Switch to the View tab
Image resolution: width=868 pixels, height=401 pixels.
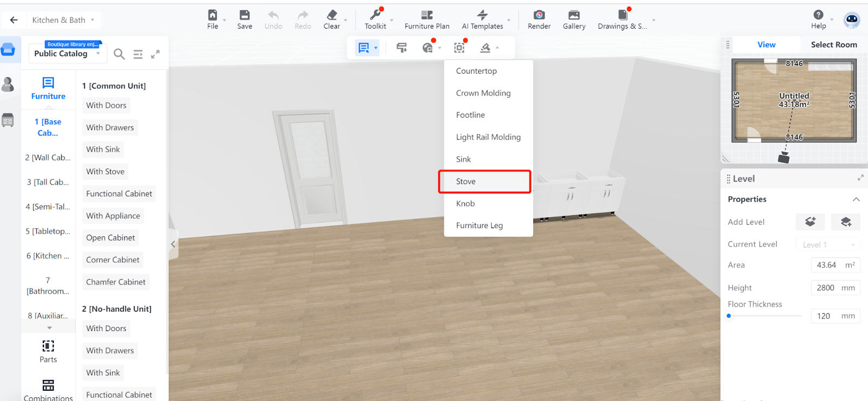coord(766,44)
